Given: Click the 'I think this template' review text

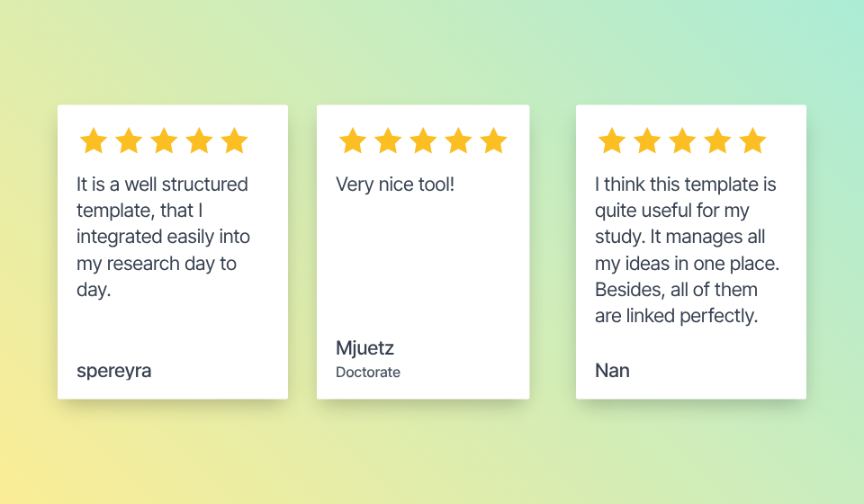Looking at the screenshot, I should click(x=687, y=250).
